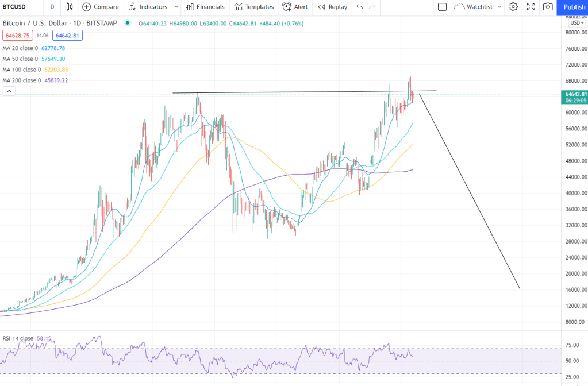Undo the last chart action
Viewport: 588px width, 386px height.
[x=360, y=7]
